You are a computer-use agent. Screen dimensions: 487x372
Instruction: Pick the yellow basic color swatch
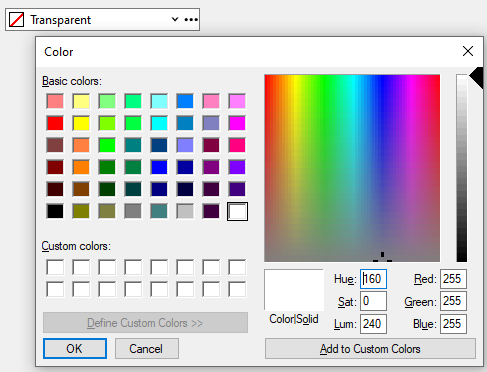coord(81,123)
